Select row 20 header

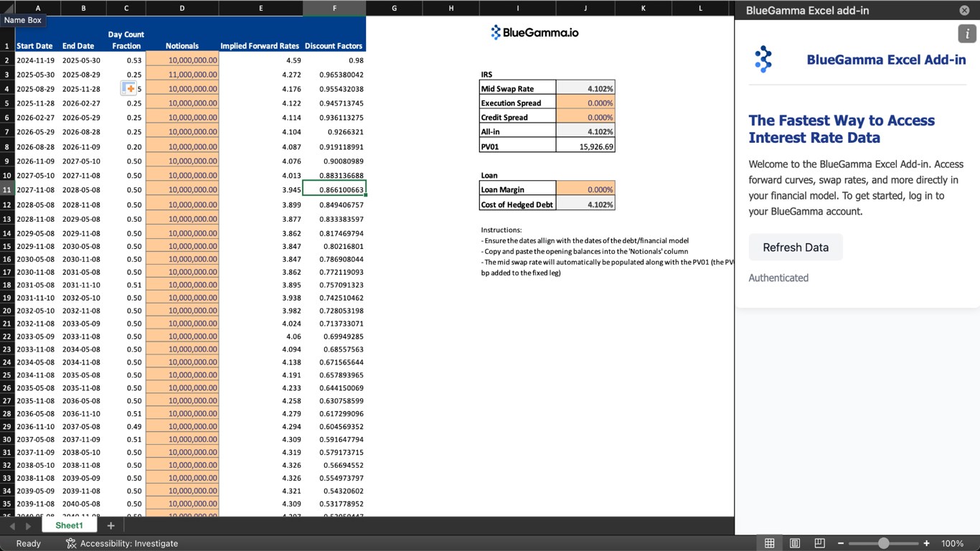(7, 311)
